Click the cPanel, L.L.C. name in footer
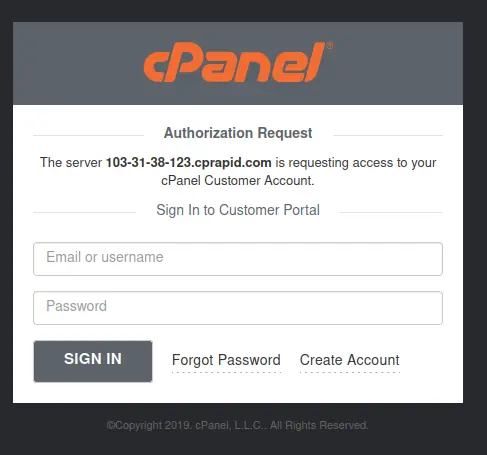The width and height of the screenshot is (487, 455). coord(231,426)
